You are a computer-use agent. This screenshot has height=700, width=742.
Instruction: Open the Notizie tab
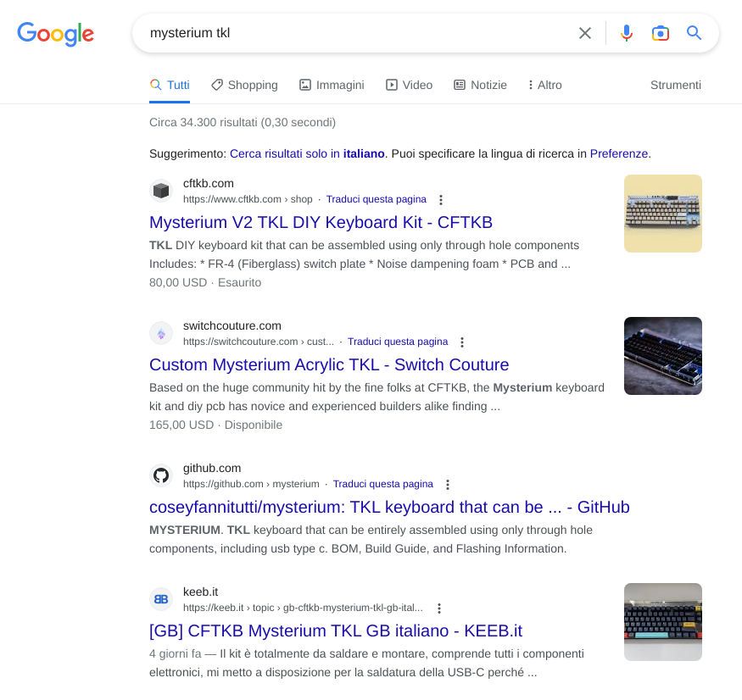click(x=480, y=85)
